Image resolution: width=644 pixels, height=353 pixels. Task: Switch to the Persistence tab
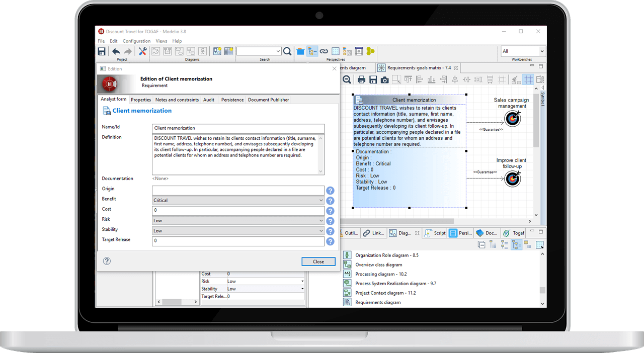(232, 100)
